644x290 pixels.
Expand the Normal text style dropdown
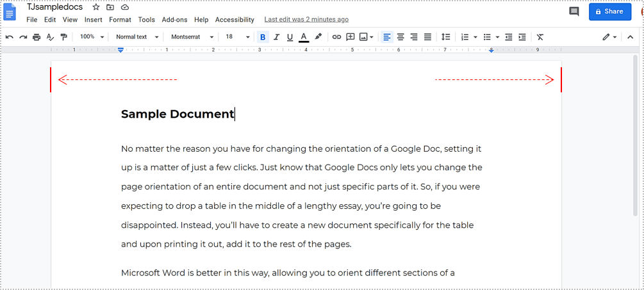coord(137,37)
